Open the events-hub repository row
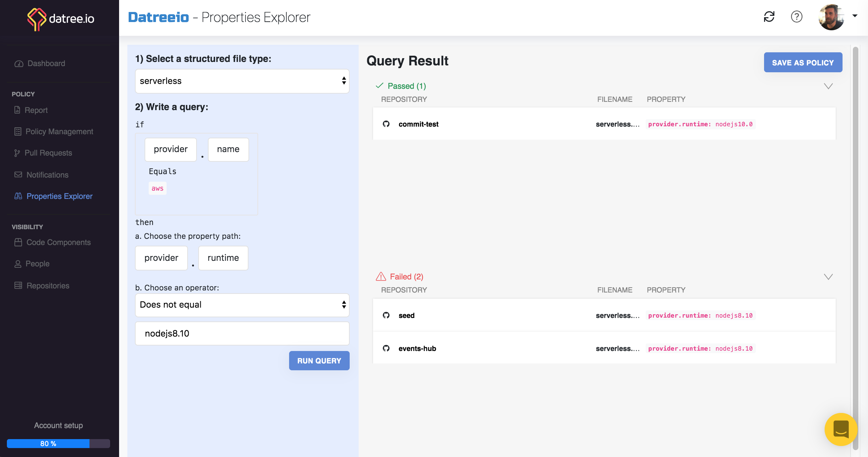The width and height of the screenshot is (868, 457). (604, 348)
